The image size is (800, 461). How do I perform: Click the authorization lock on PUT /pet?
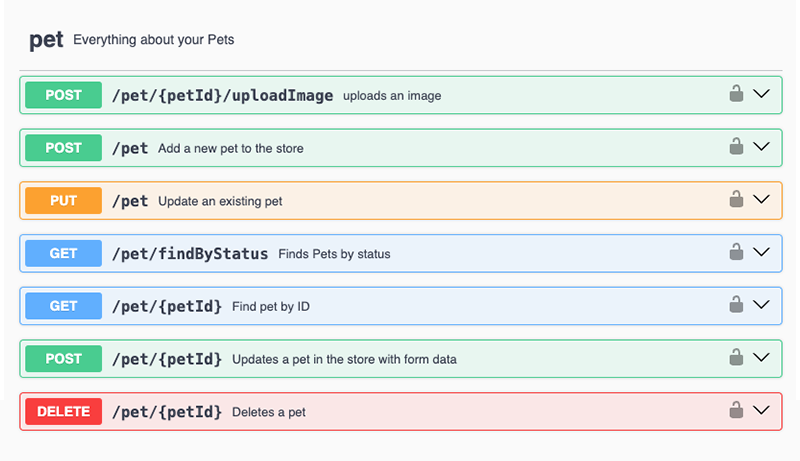tap(736, 199)
